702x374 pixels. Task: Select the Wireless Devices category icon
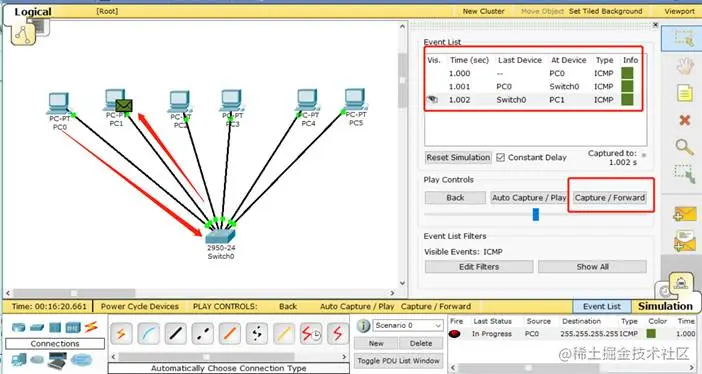[73, 327]
